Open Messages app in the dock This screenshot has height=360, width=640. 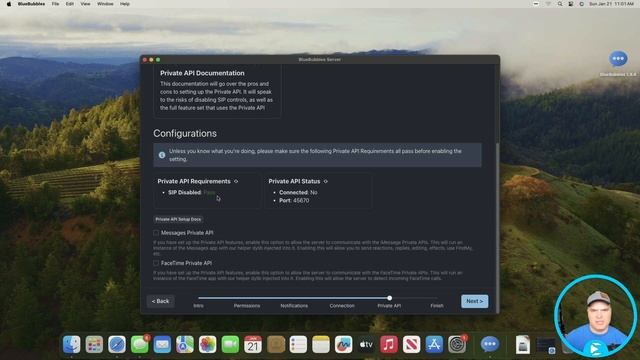click(140, 344)
